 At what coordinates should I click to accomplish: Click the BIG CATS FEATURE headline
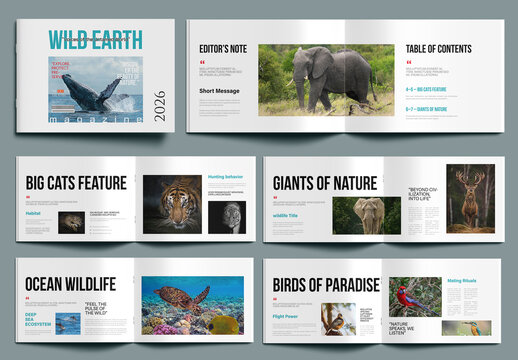pyautogui.click(x=76, y=183)
